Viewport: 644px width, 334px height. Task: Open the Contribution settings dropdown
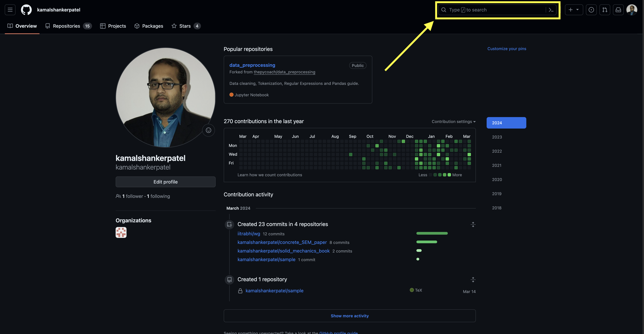[x=454, y=122]
